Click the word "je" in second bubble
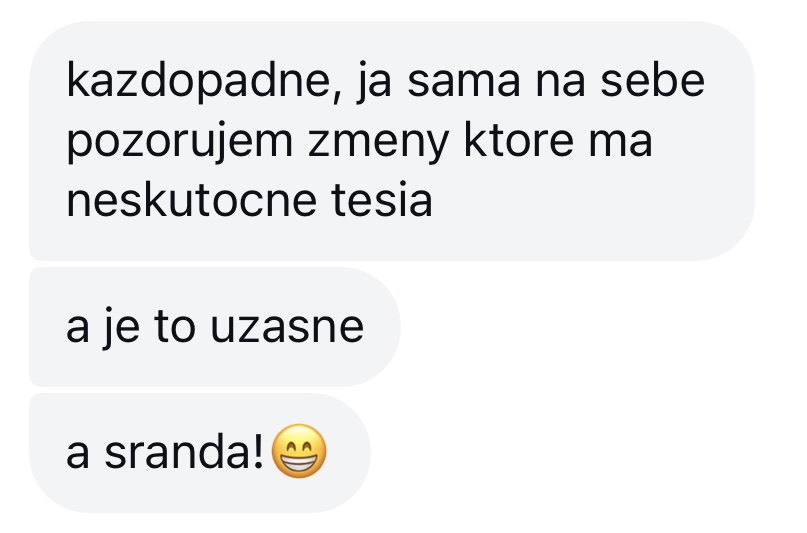The width and height of the screenshot is (807, 533). [x=120, y=328]
